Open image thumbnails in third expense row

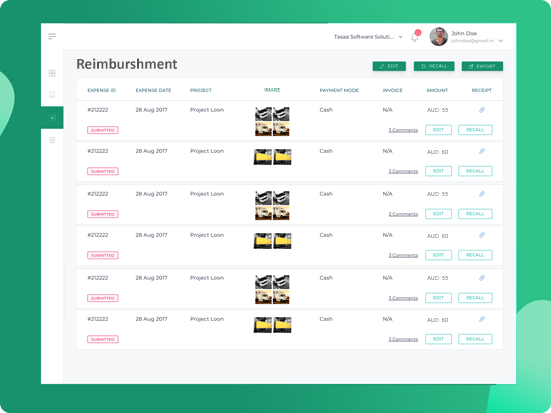(272, 205)
